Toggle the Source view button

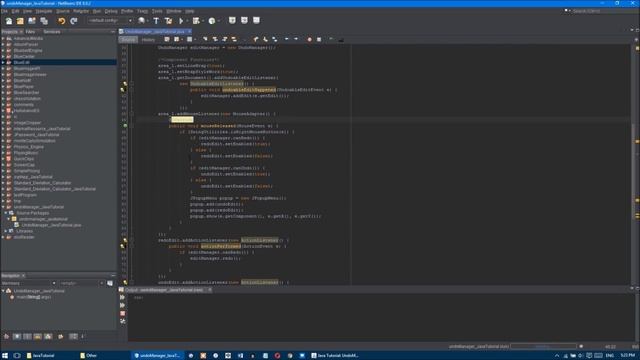(x=128, y=40)
